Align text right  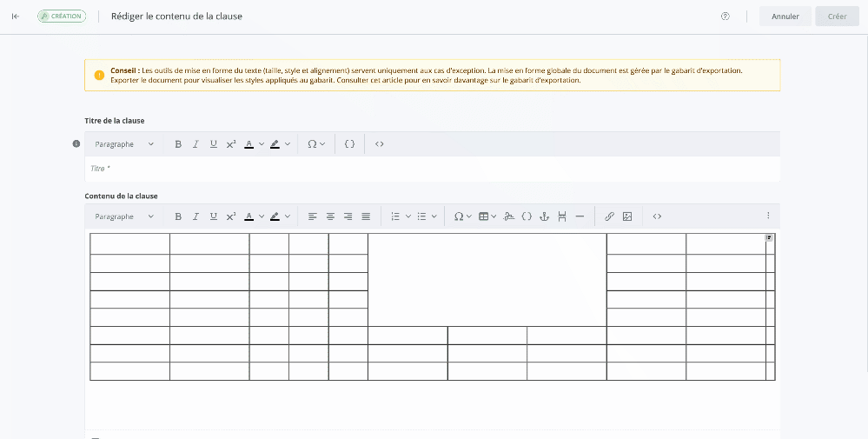(348, 216)
